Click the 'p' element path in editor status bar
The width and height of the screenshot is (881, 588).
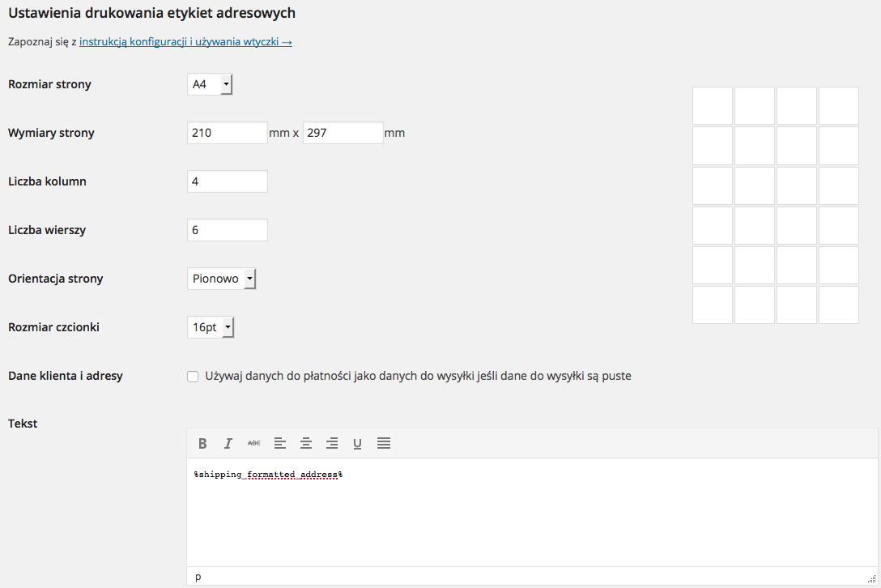[x=198, y=577]
